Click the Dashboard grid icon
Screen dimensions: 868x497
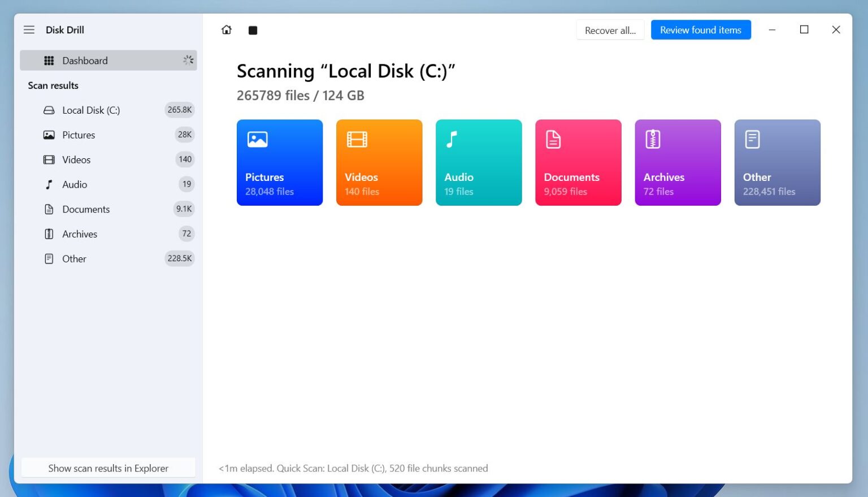point(49,60)
